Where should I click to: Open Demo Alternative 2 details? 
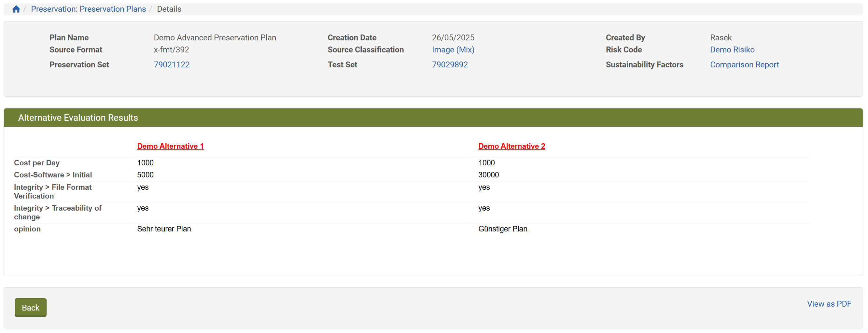[511, 146]
